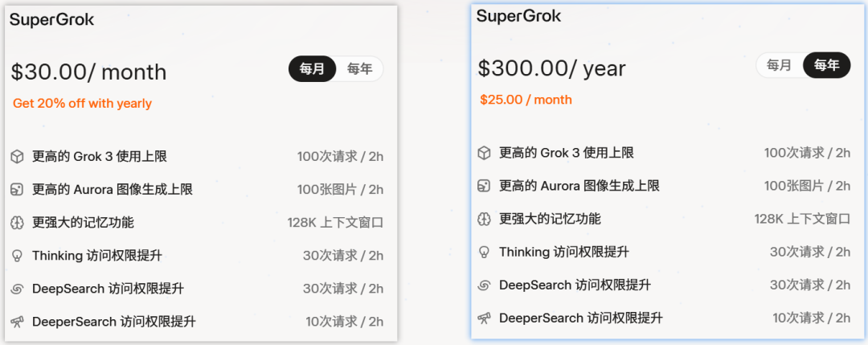The height and width of the screenshot is (345, 868).
Task: Click cube icon in left monthly panel
Action: coord(17,157)
